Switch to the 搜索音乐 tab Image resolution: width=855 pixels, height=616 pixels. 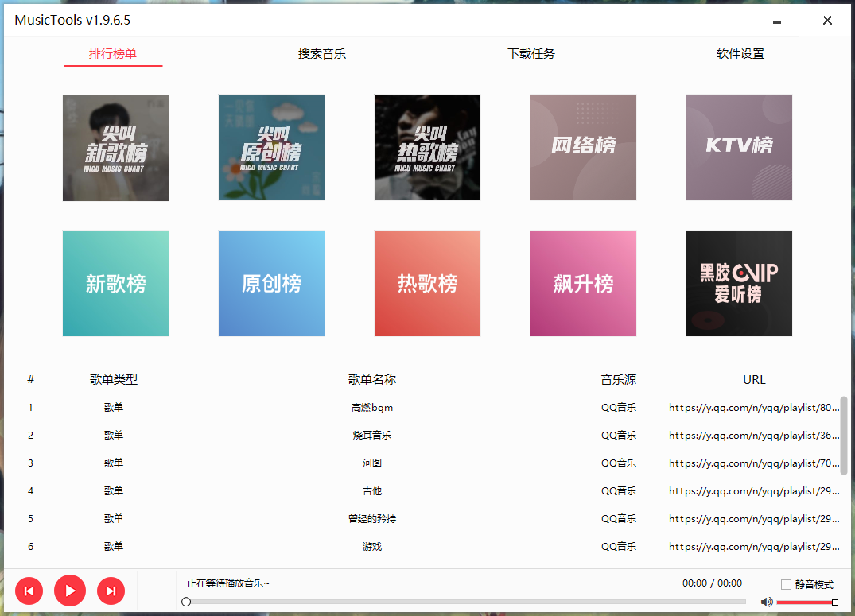tap(321, 53)
